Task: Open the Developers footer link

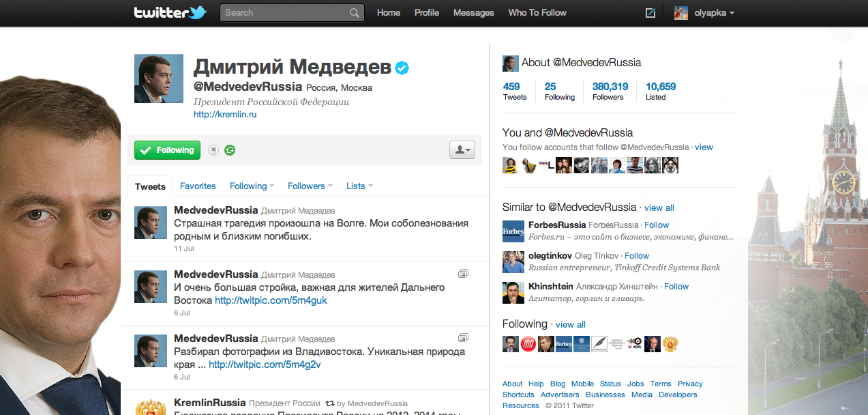Action: (678, 395)
